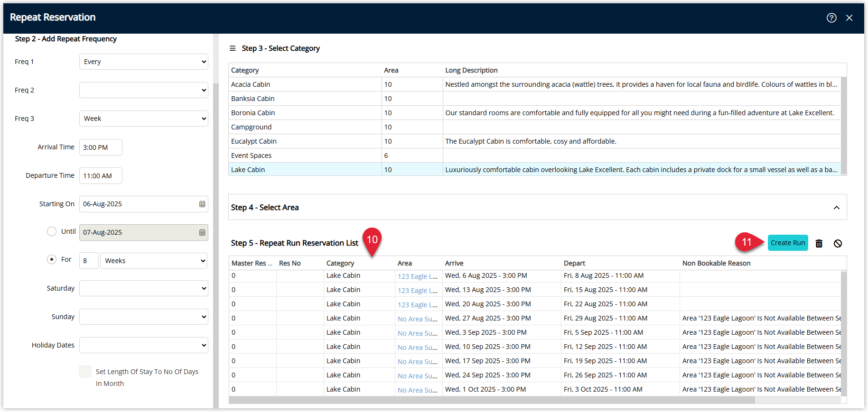868x412 pixels.
Task: Click No Area link for 17 Sep 2025 row
Action: (418, 361)
